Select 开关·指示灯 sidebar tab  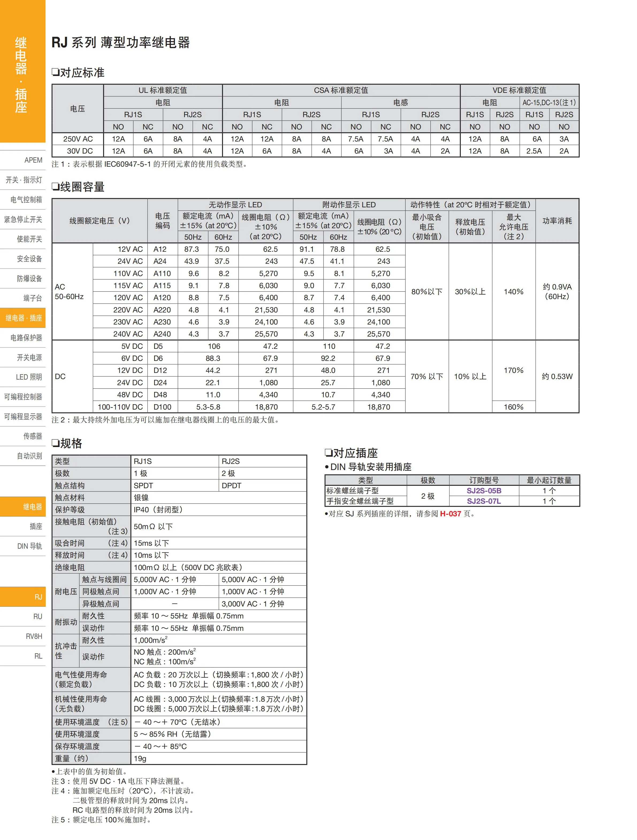24,180
